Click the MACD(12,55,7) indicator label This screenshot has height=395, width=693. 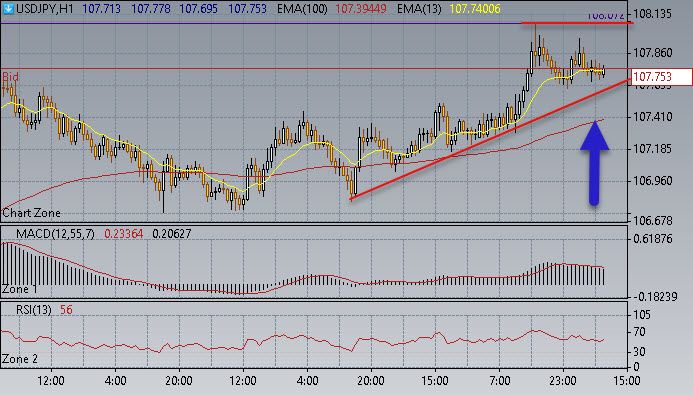click(x=55, y=234)
